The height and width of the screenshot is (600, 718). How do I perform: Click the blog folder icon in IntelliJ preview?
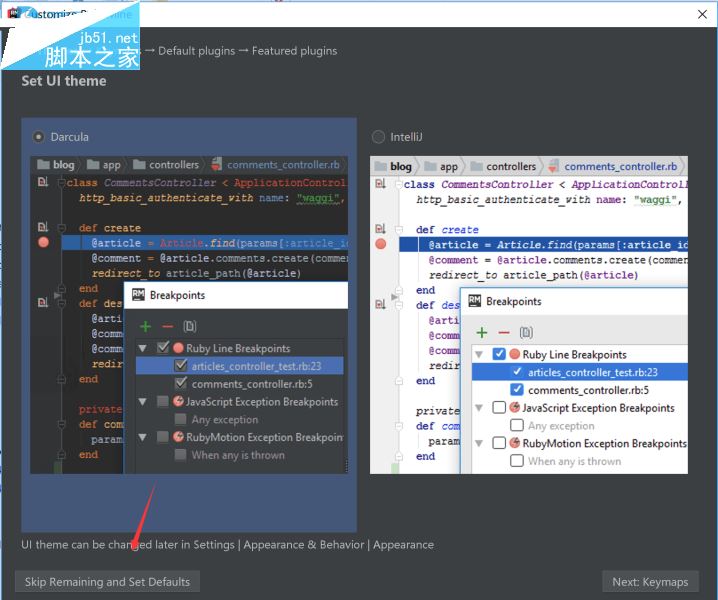click(x=381, y=166)
